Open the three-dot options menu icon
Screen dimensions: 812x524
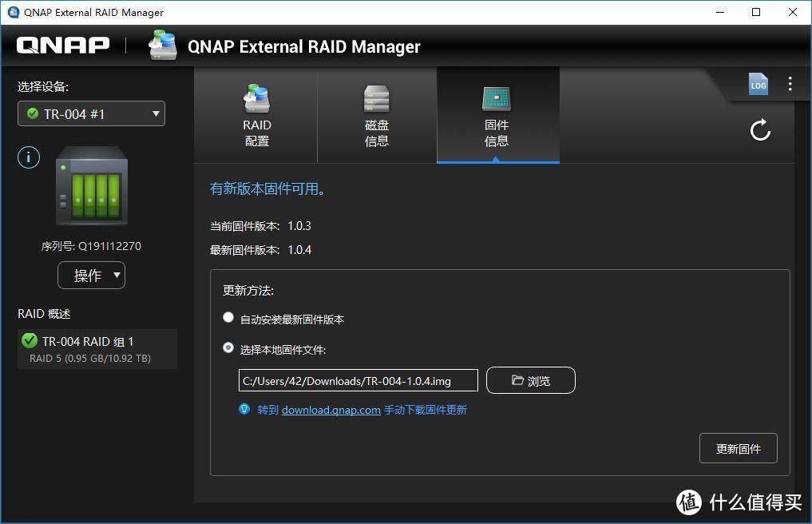790,84
